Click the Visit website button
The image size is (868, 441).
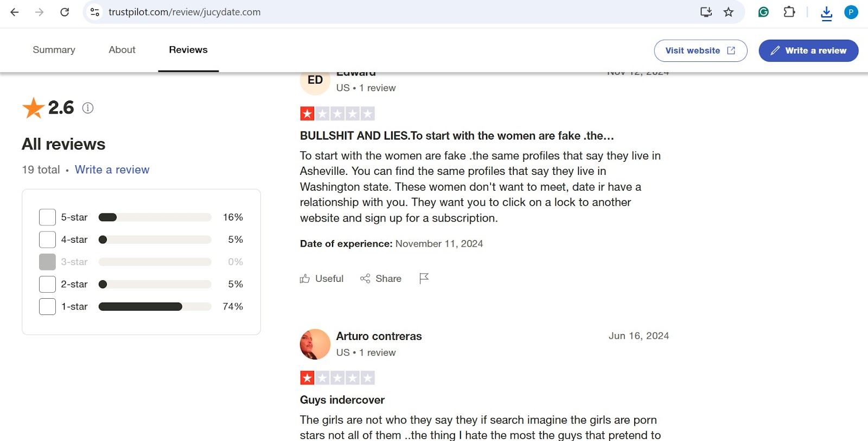pos(700,51)
